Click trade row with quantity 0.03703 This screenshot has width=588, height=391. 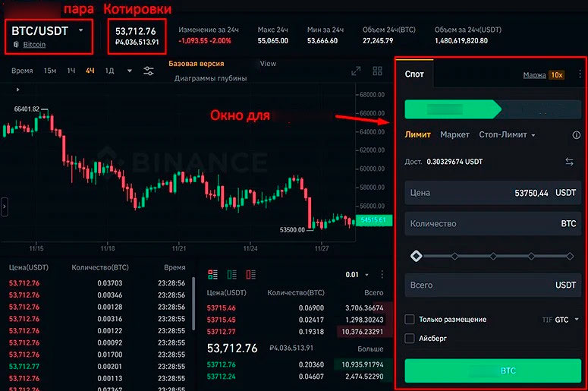pos(97,283)
